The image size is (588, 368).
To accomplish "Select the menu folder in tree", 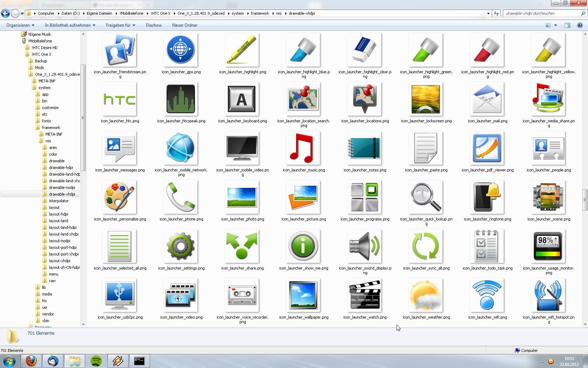I will (x=53, y=274).
